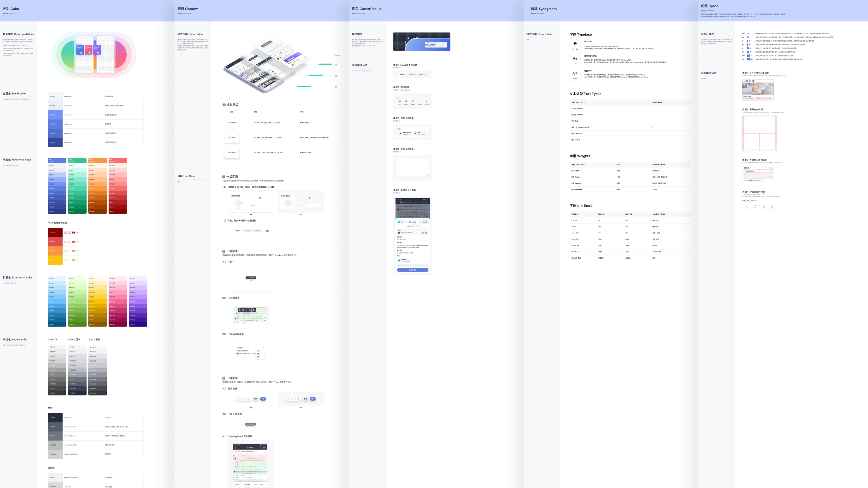868x488 pixels.
Task: Click the numbered badge beside 二级阴影 heading
Action: pos(224,251)
